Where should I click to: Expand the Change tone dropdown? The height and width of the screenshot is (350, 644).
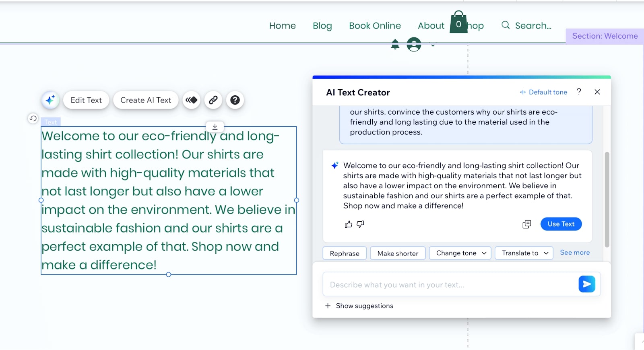tap(460, 253)
